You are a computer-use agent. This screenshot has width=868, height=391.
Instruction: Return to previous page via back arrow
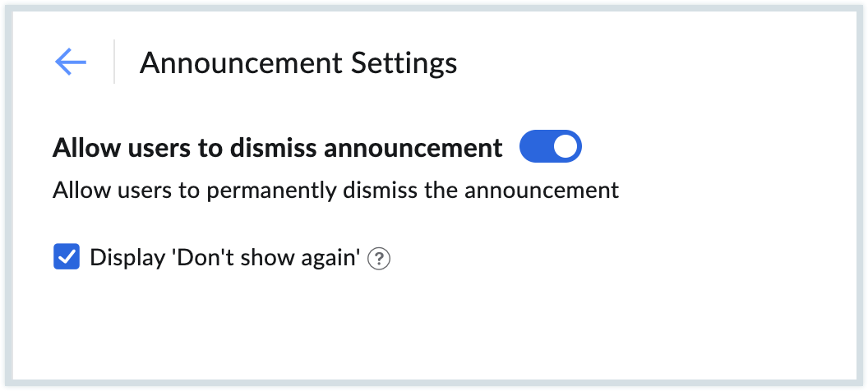click(x=71, y=62)
